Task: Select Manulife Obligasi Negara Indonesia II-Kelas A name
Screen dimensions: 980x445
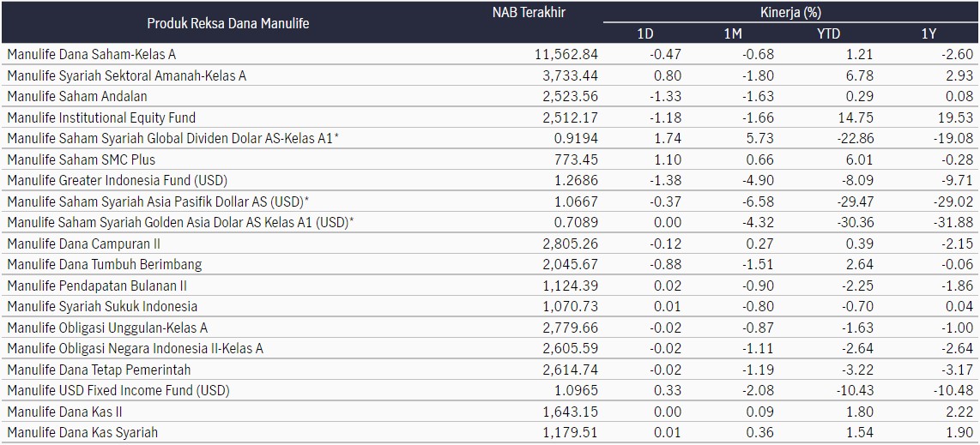Action: tap(135, 349)
